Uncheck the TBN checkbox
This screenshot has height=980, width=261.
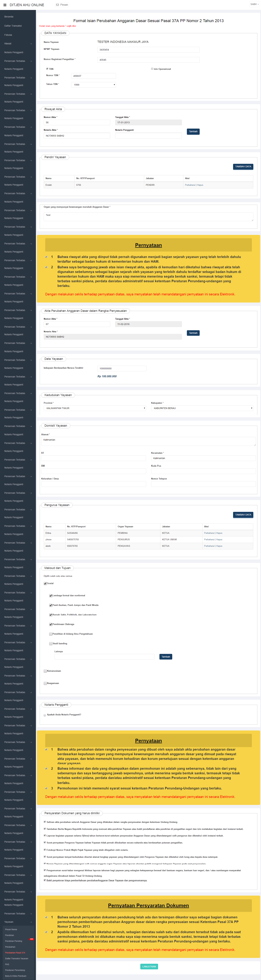coord(47,69)
